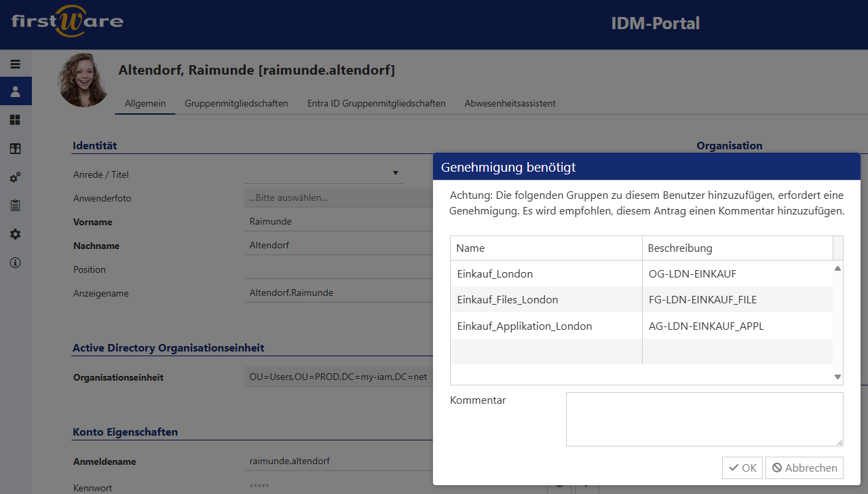Click Abbrechen to cancel dialog

coord(804,468)
